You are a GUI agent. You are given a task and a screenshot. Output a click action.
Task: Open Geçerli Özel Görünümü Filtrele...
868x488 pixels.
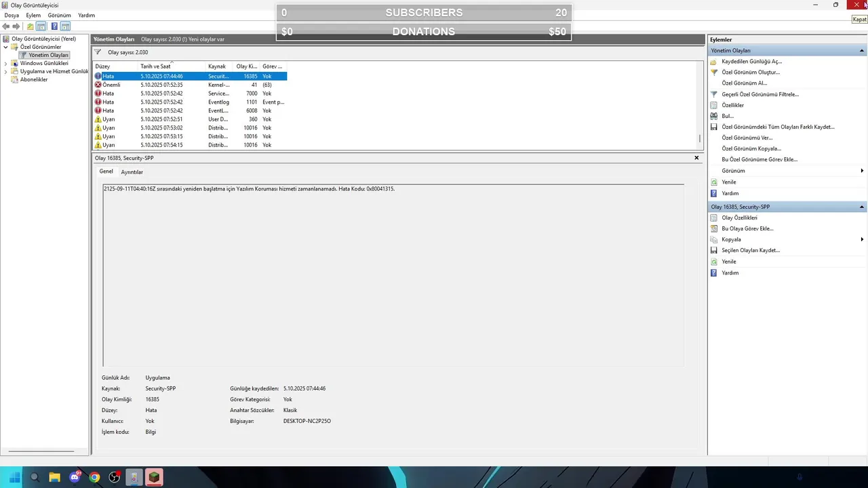pos(760,94)
